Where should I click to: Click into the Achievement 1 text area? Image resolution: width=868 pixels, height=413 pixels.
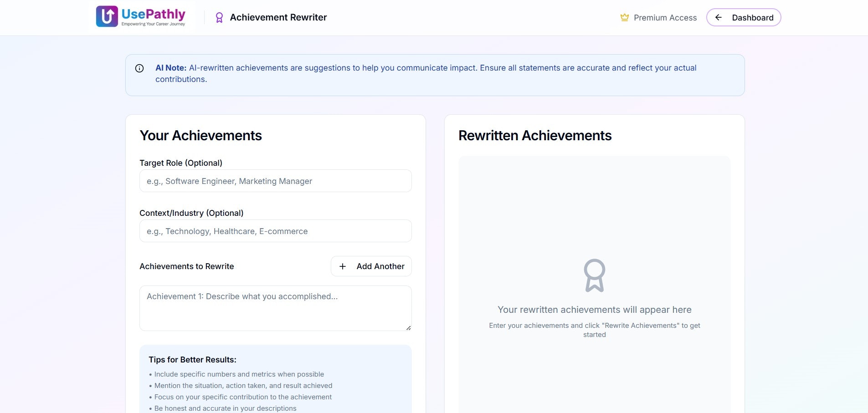click(x=276, y=308)
